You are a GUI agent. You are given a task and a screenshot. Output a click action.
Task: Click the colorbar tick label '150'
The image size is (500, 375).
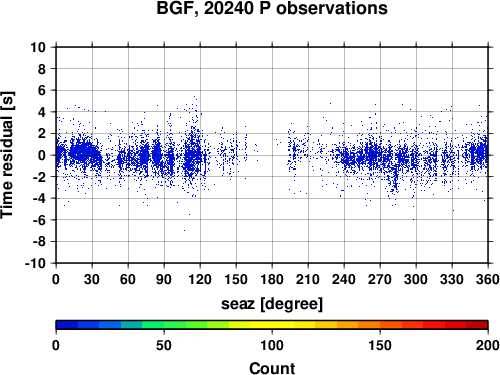pyautogui.click(x=380, y=345)
